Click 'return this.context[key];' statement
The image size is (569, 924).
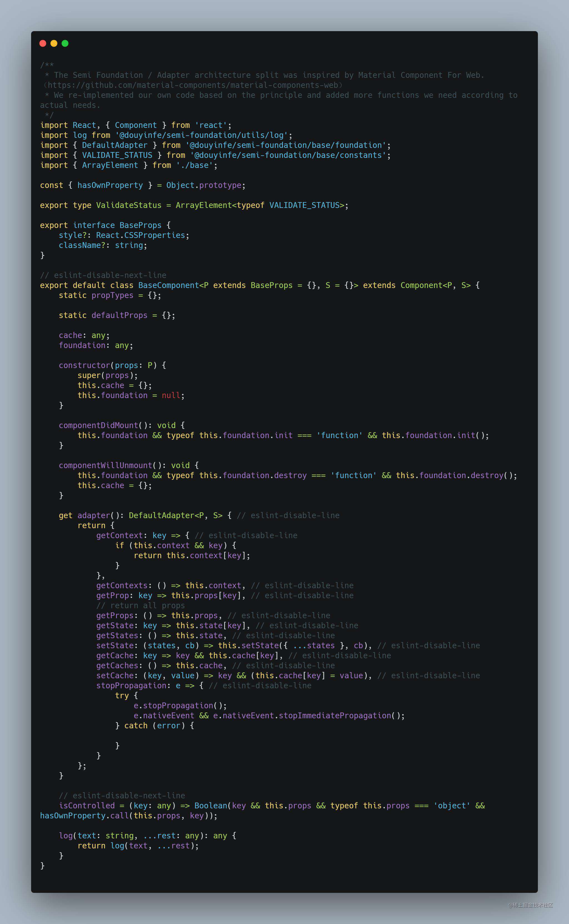192,555
